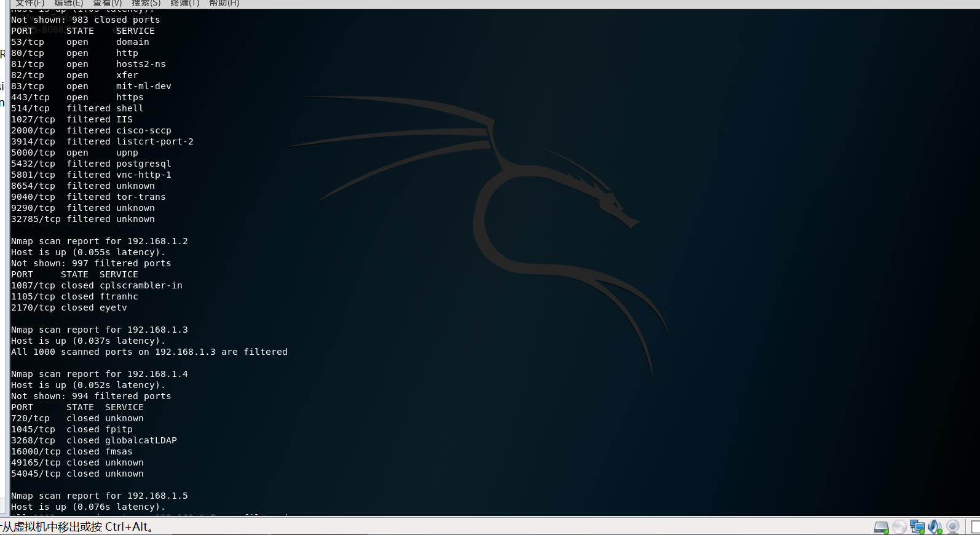Click the '82/tcp open xfer' row
Screen dimensions: 980x535
click(74, 75)
